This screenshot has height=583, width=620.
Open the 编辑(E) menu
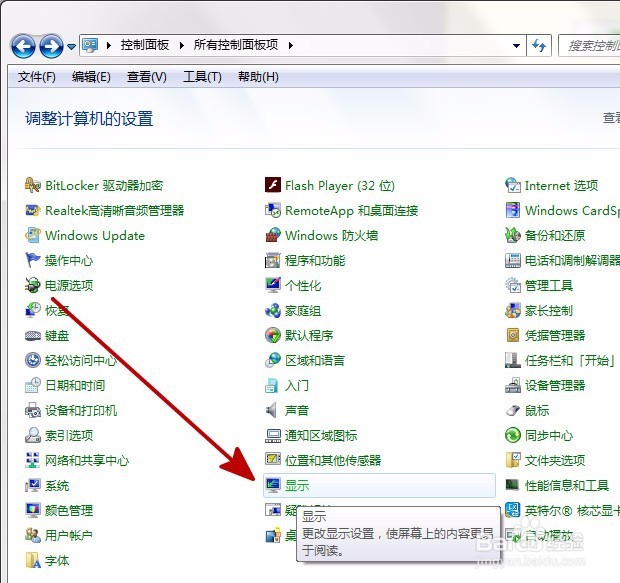[x=91, y=76]
